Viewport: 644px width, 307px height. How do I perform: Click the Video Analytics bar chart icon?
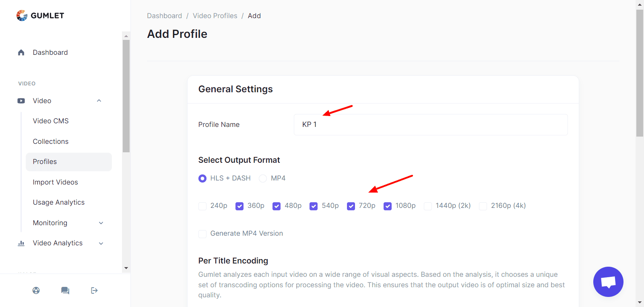point(21,243)
